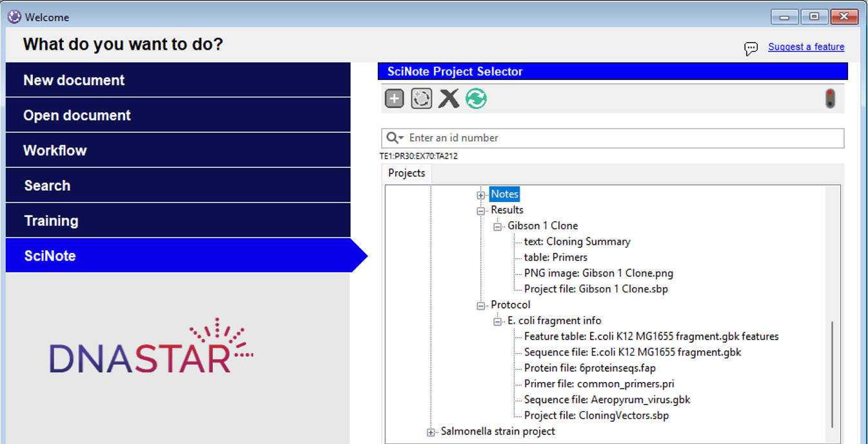Switch to the Projects tab
The image size is (868, 444).
[x=406, y=173]
